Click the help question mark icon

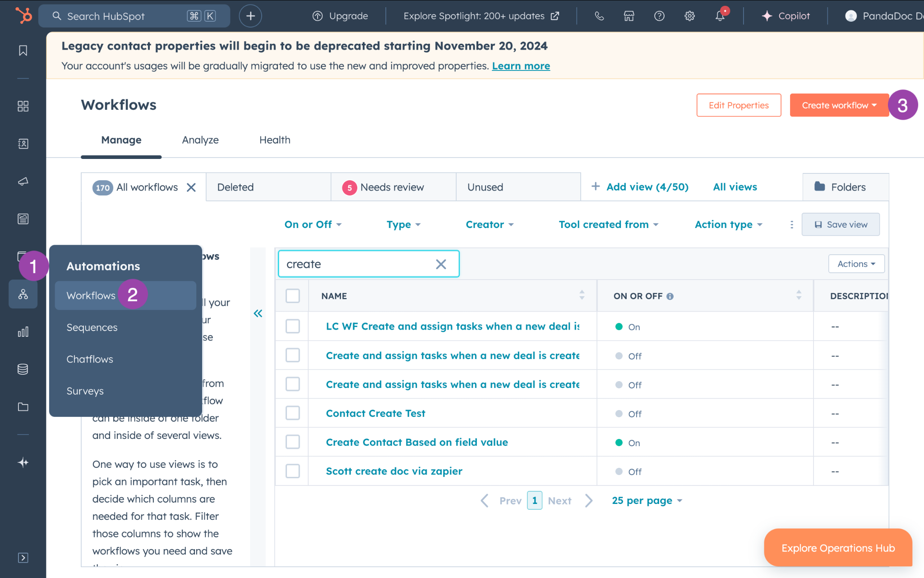(659, 16)
